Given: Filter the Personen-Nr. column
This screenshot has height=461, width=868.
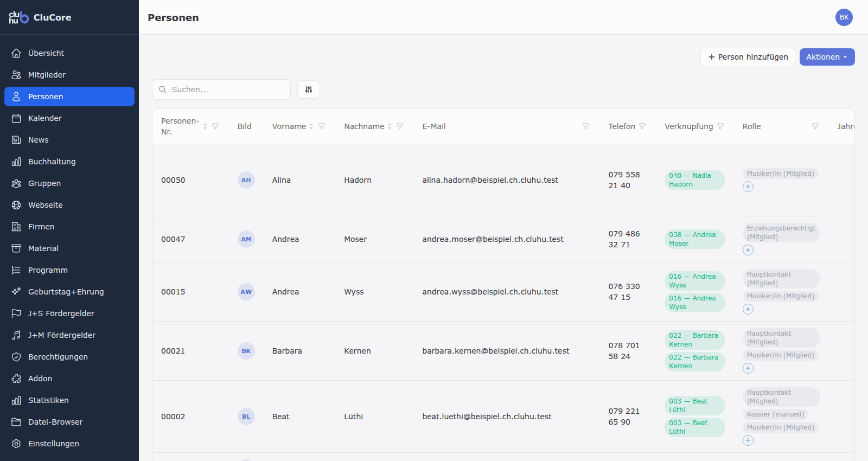Looking at the screenshot, I should point(215,126).
